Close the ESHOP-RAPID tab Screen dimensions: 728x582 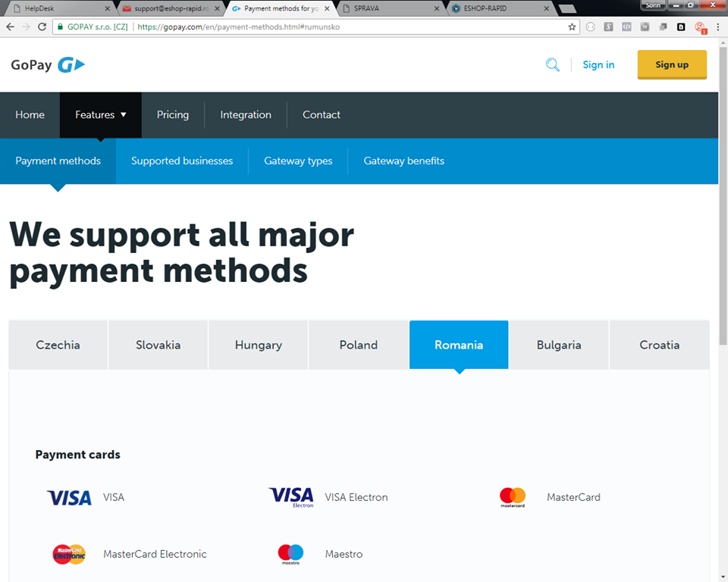547,8
